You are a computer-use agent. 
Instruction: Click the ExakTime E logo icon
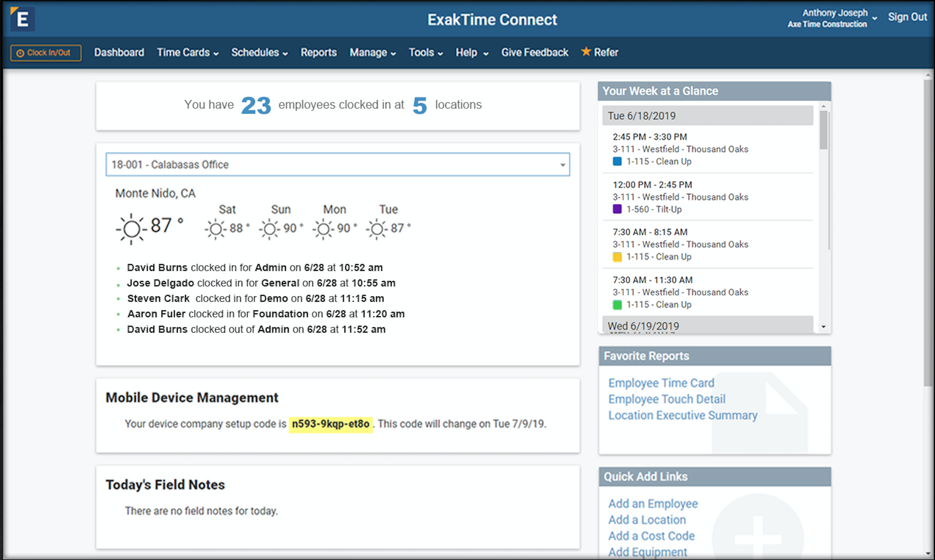22,19
